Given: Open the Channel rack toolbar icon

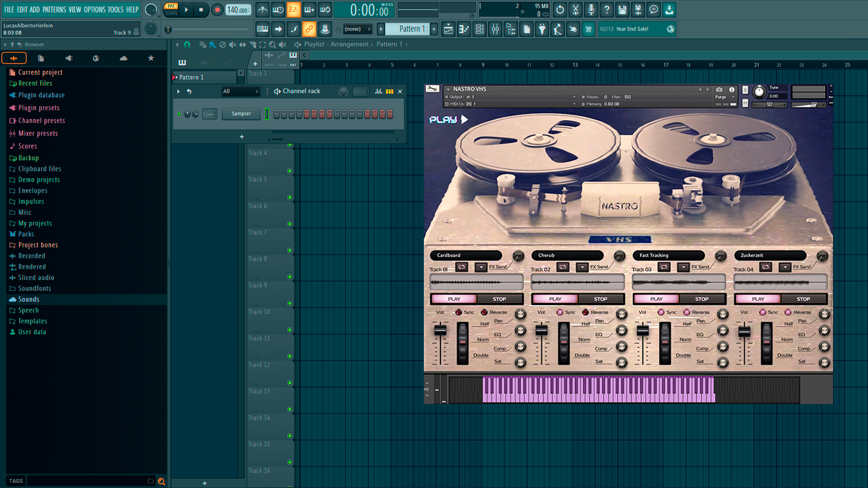Looking at the screenshot, I should [479, 29].
